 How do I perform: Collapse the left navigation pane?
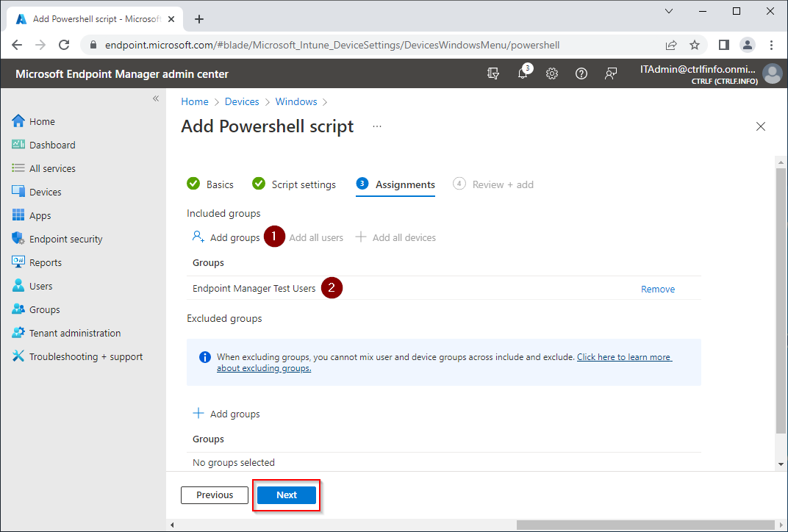coord(156,98)
